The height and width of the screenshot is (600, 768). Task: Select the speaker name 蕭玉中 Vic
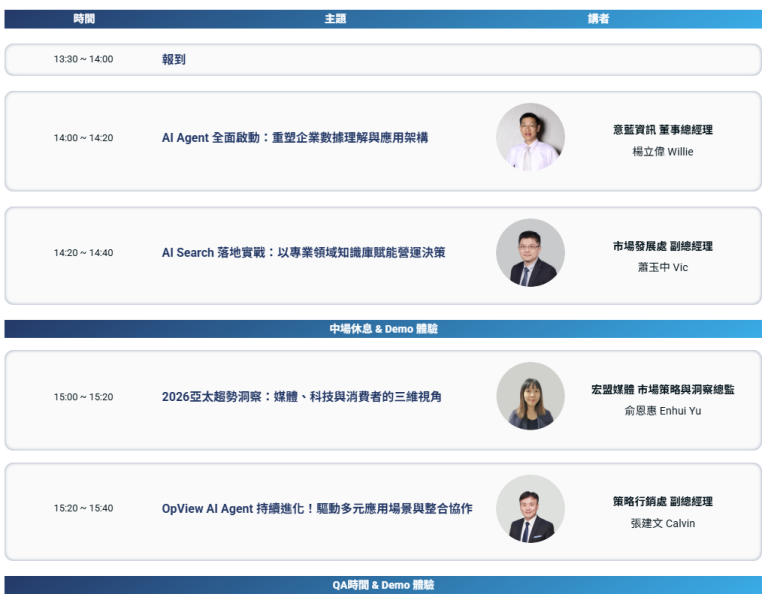(662, 268)
